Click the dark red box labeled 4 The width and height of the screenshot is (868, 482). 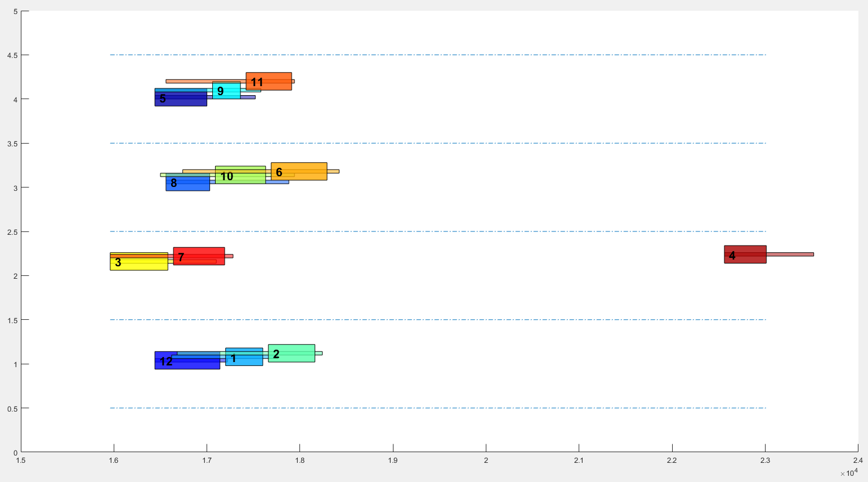pyautogui.click(x=745, y=255)
